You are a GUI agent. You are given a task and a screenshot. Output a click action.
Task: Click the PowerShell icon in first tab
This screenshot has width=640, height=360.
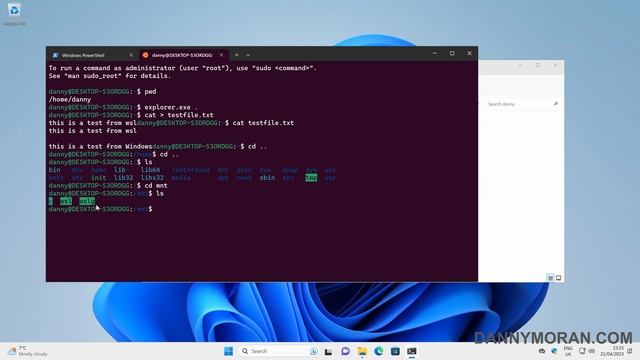(55, 55)
